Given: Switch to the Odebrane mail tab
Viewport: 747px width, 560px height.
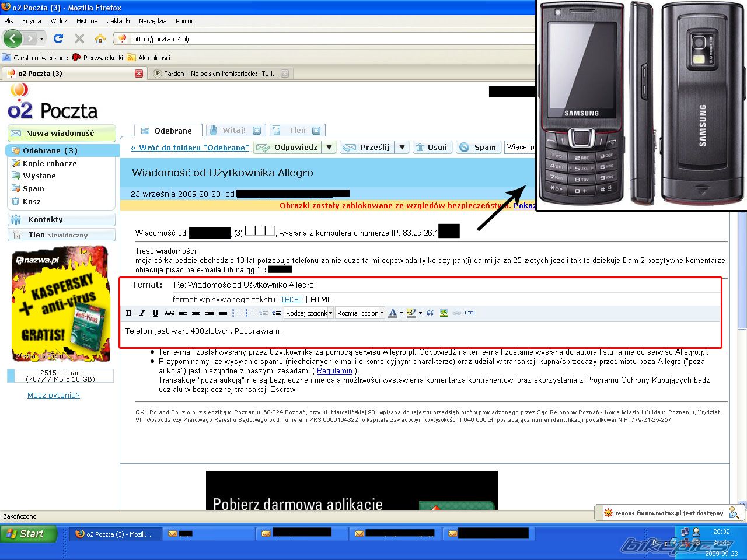Looking at the screenshot, I should [168, 131].
